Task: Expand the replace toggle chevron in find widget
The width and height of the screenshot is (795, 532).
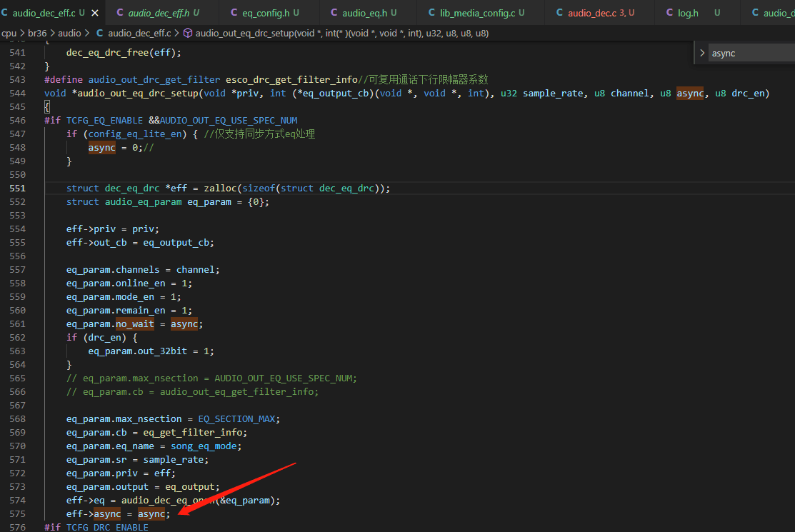Action: 702,53
